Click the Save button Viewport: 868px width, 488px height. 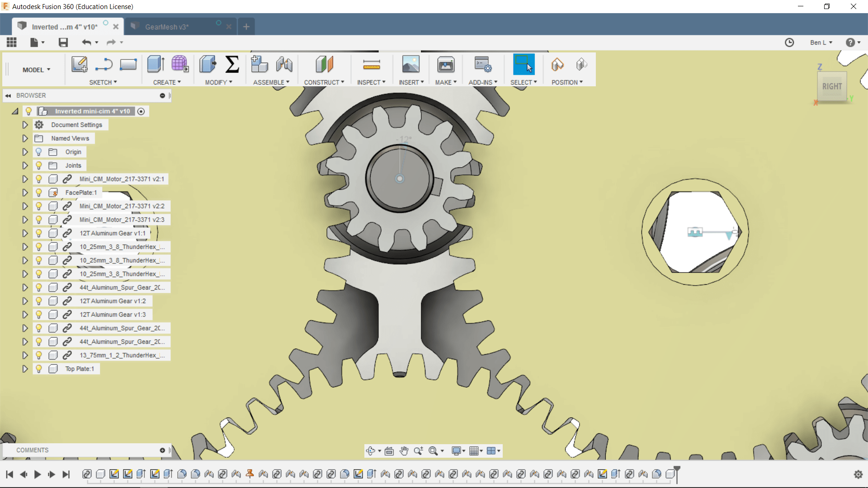tap(63, 42)
